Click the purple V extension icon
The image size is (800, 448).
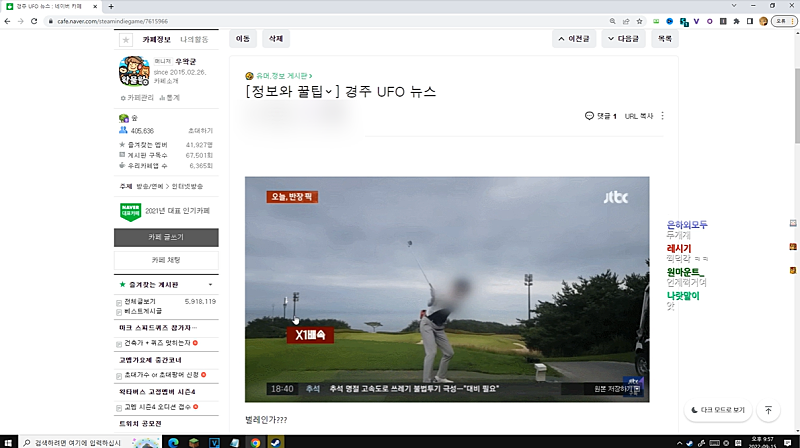coord(696,21)
